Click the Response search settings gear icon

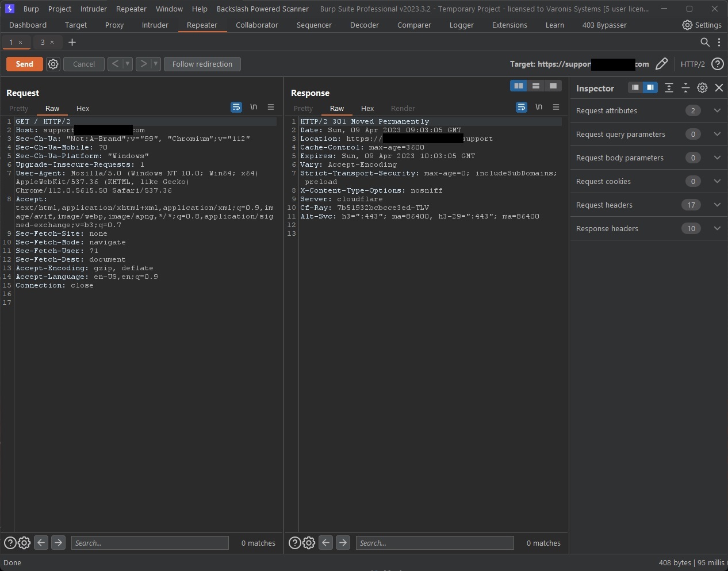pyautogui.click(x=309, y=543)
